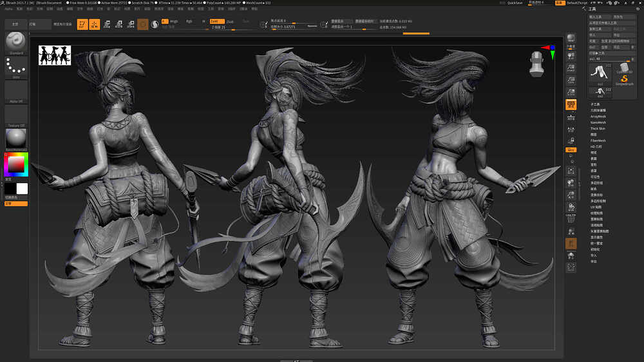
Task: Expand the FiberMesh section
Action: (598, 140)
